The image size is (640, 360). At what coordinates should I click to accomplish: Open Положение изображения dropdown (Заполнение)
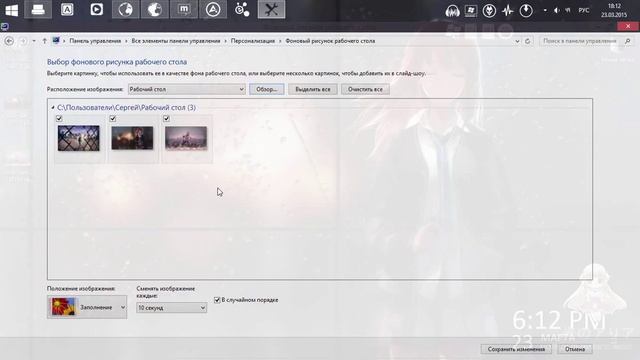(87, 307)
